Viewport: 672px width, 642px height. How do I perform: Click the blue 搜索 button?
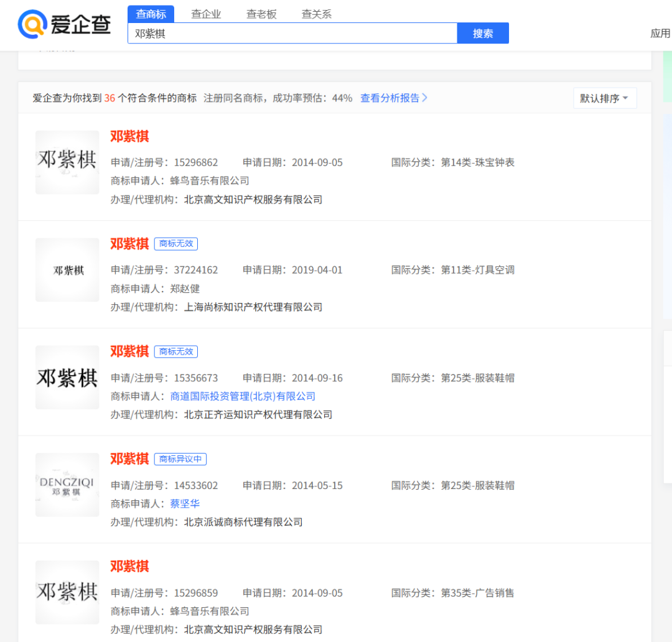pyautogui.click(x=483, y=34)
